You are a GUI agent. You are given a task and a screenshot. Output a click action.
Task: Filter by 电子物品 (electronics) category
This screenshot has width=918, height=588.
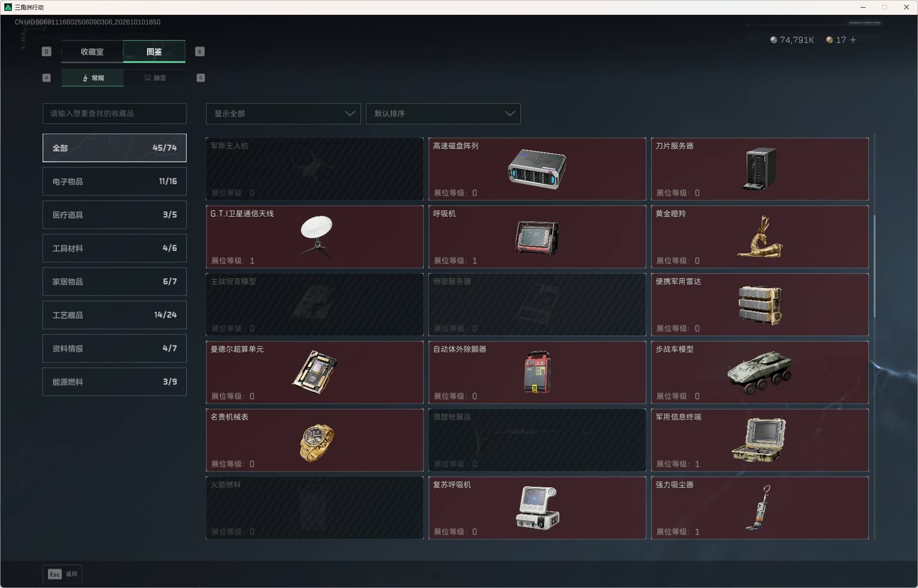pyautogui.click(x=115, y=181)
